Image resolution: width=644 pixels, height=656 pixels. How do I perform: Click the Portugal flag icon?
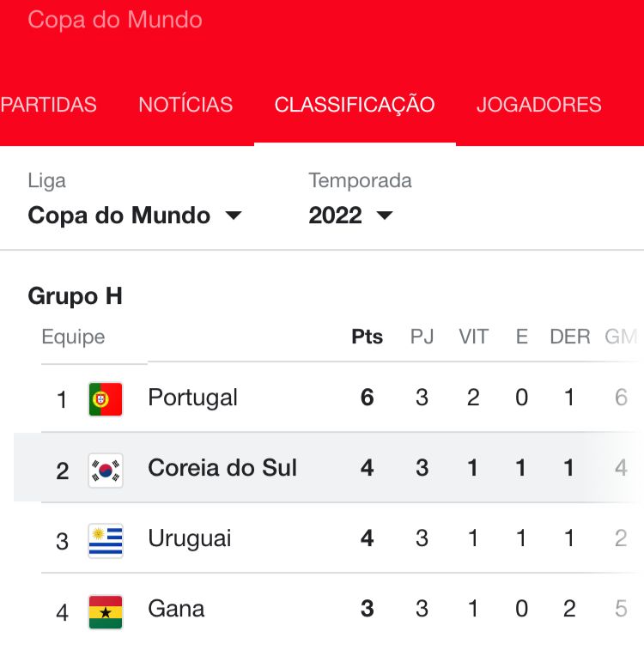pyautogui.click(x=106, y=399)
